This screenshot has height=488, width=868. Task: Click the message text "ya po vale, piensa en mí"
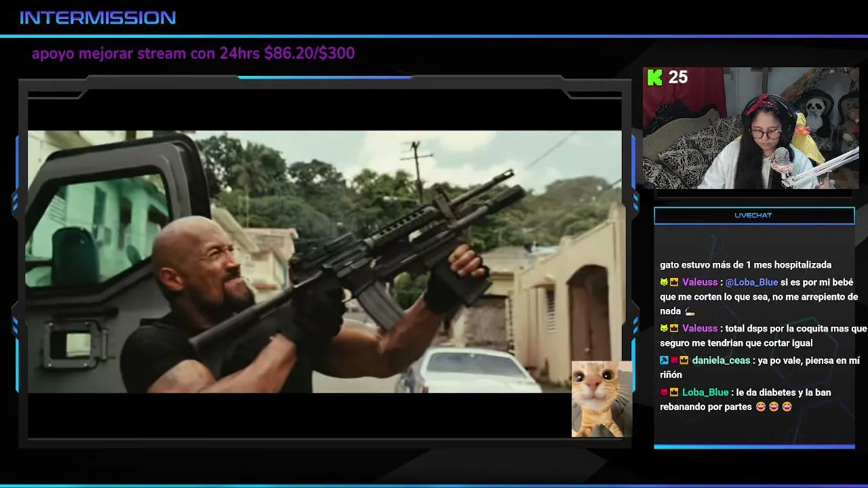point(809,361)
